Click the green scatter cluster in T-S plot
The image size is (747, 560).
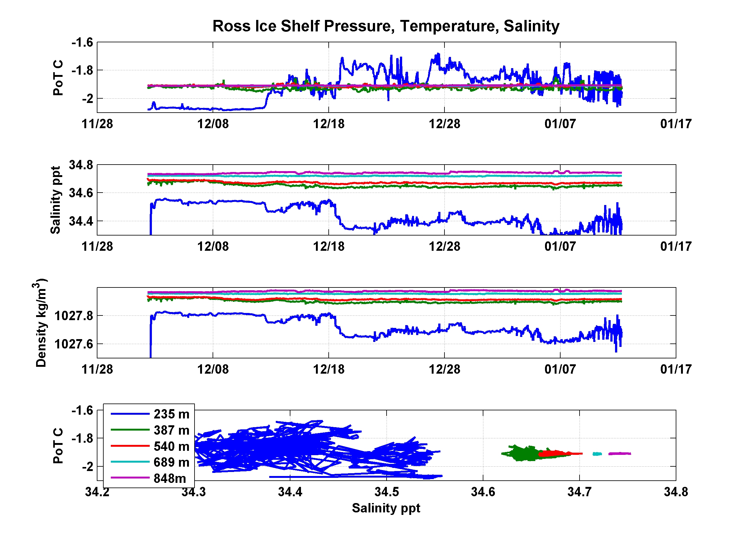click(x=523, y=454)
